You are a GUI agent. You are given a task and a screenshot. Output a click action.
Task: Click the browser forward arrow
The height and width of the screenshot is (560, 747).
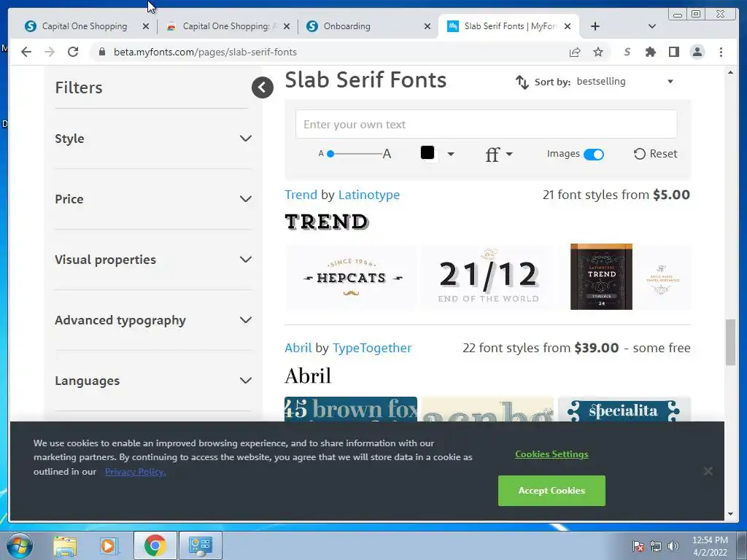(x=50, y=52)
